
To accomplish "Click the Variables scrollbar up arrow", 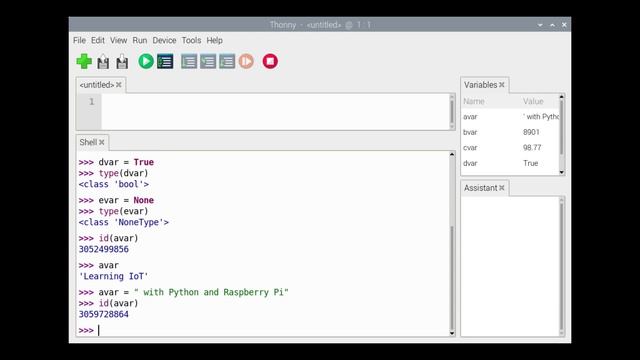I will (x=562, y=97).
